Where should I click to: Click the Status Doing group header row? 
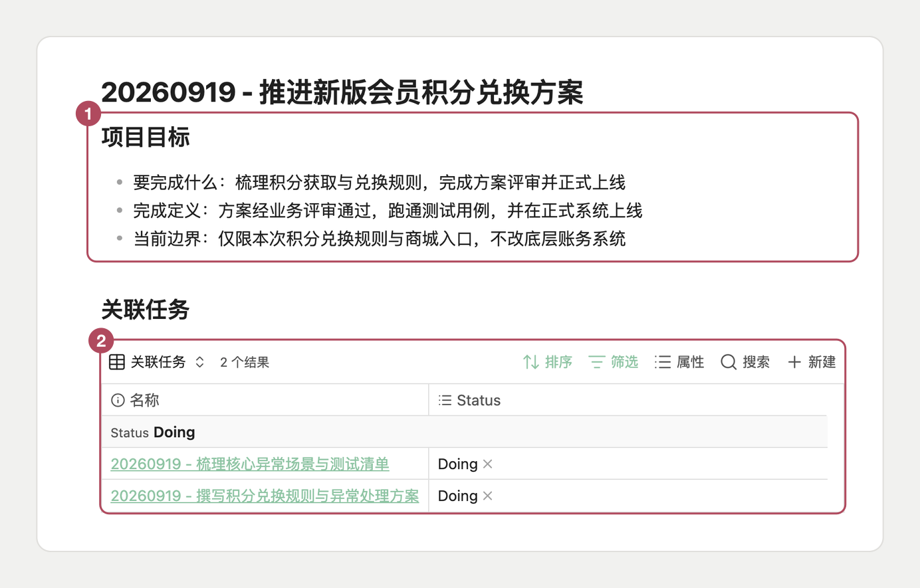[x=464, y=432]
